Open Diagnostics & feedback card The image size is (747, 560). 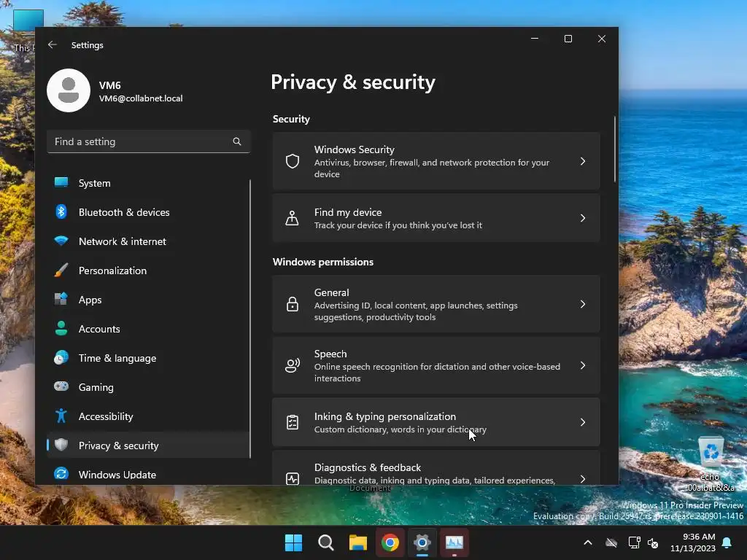click(436, 468)
